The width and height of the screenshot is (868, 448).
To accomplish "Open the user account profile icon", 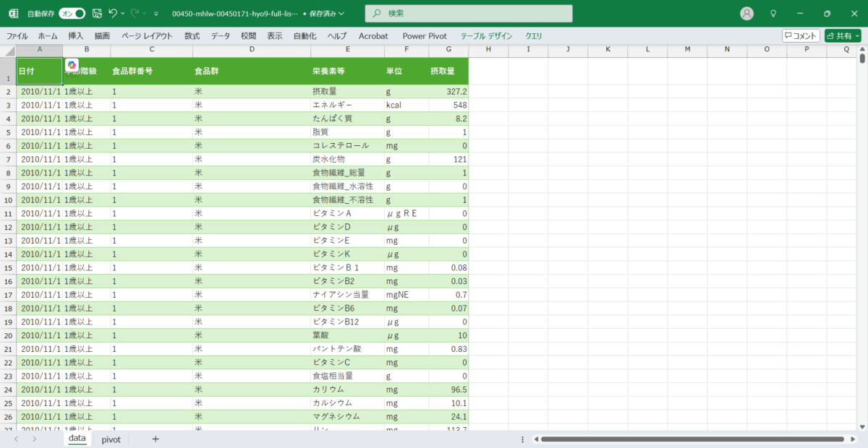I will (746, 14).
